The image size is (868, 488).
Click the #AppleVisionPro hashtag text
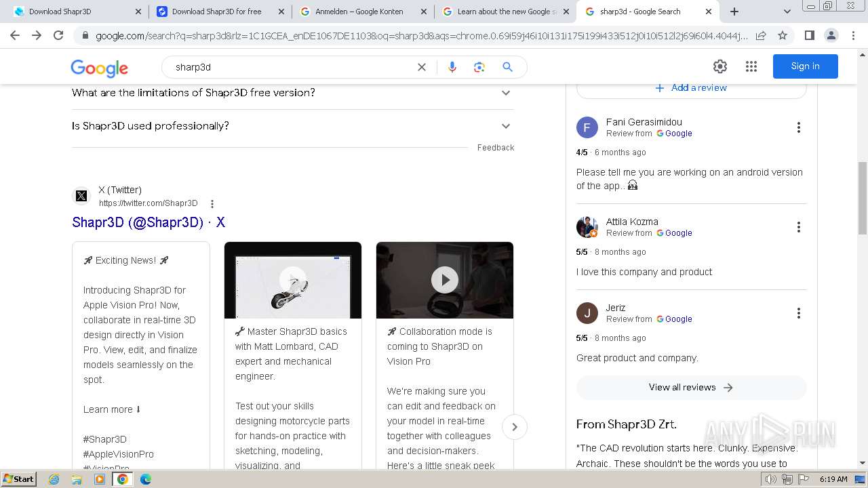[119, 454]
